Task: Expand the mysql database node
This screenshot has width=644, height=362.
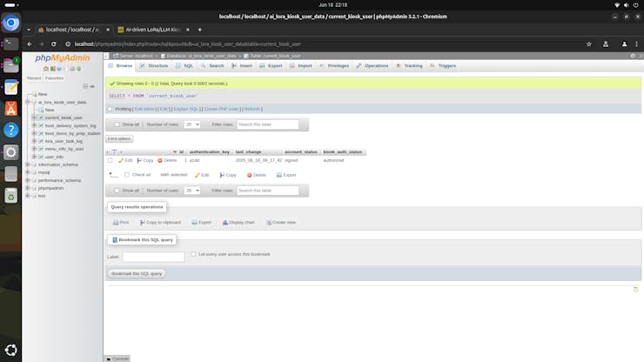Action: click(28, 172)
